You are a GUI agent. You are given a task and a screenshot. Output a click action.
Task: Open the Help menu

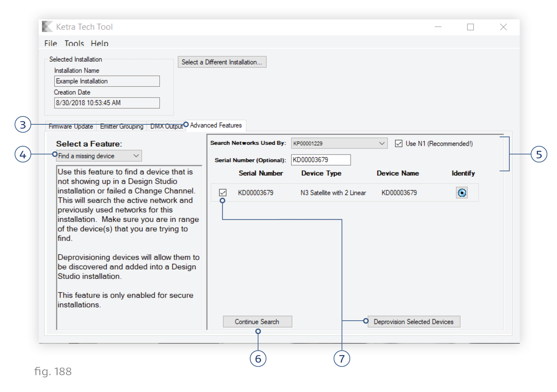point(99,43)
